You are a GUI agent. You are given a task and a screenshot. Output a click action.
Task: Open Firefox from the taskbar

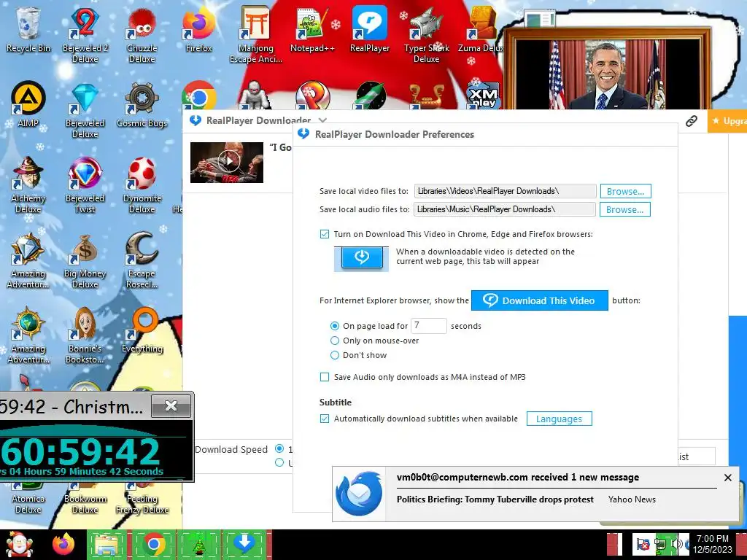tap(63, 544)
